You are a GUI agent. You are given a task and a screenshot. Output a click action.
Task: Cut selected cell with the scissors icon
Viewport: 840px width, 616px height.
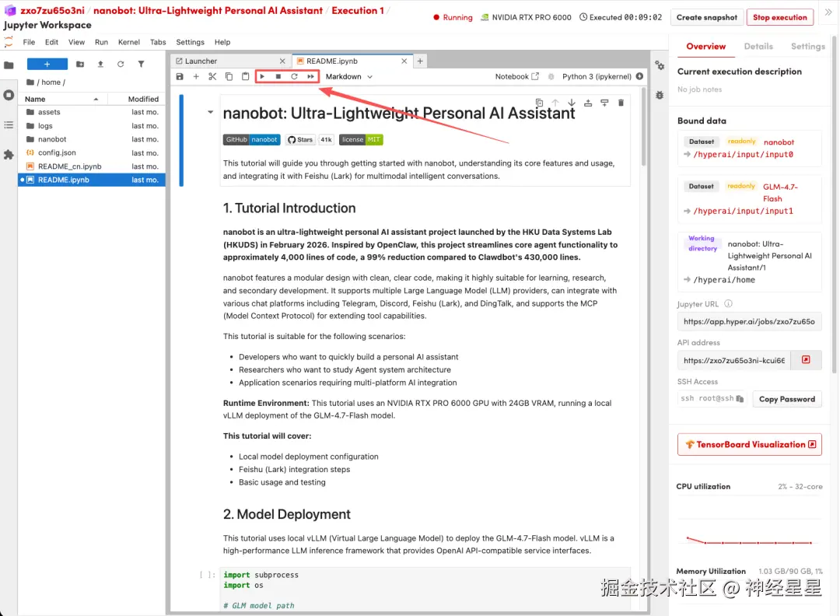[212, 76]
